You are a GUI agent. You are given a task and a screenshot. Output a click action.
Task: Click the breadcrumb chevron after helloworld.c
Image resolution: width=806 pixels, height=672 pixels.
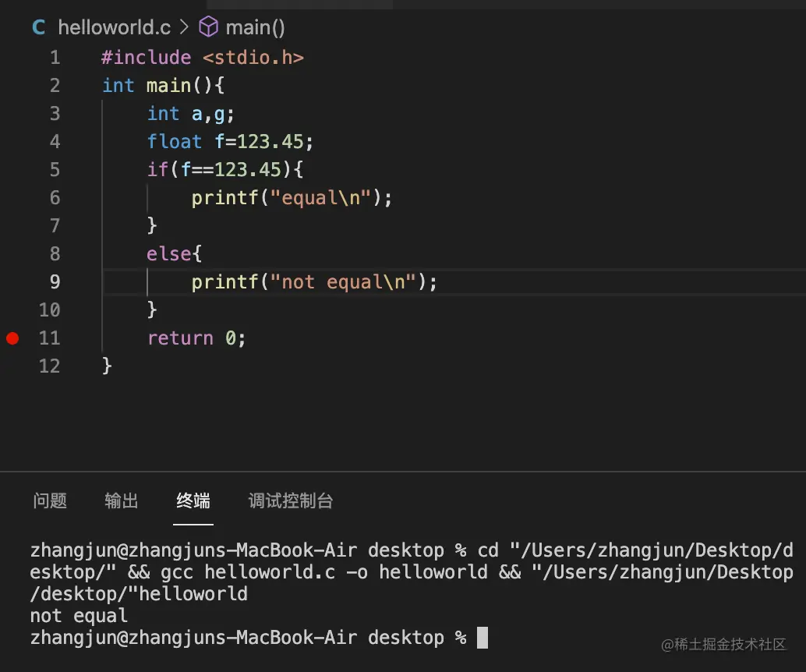[185, 27]
